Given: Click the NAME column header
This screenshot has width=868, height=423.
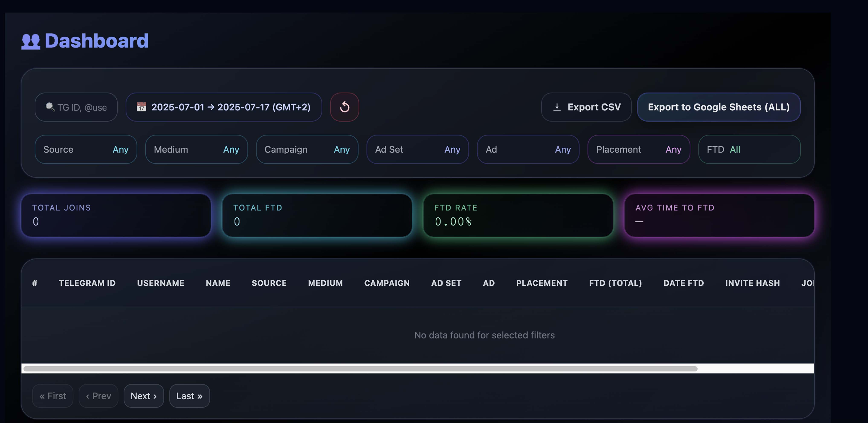Looking at the screenshot, I should 218,283.
